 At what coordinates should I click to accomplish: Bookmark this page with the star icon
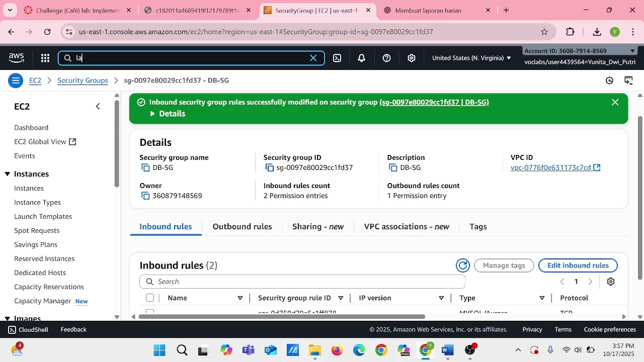(544, 32)
